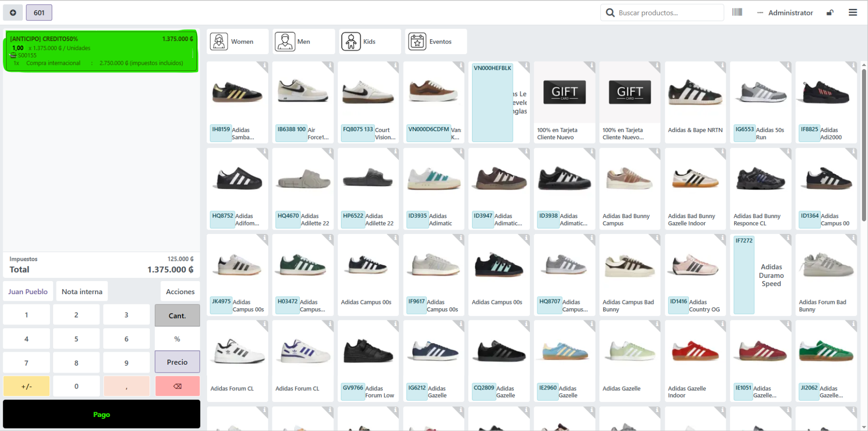Select the Kids category
The width and height of the screenshot is (868, 431).
[x=370, y=42]
